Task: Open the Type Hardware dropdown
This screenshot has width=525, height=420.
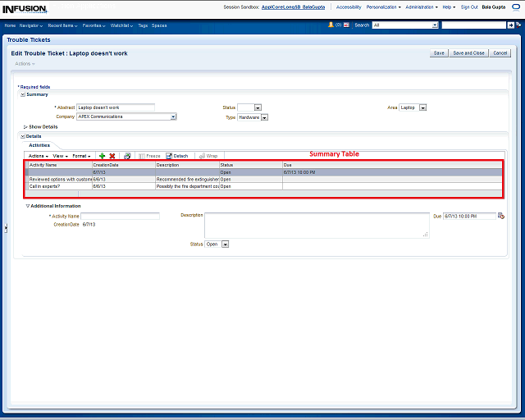Action: click(x=265, y=117)
